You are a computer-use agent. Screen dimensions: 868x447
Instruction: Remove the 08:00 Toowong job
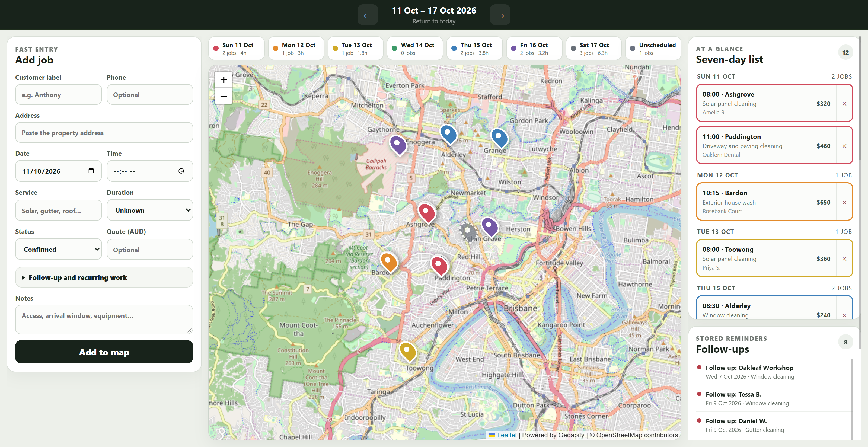(x=844, y=259)
